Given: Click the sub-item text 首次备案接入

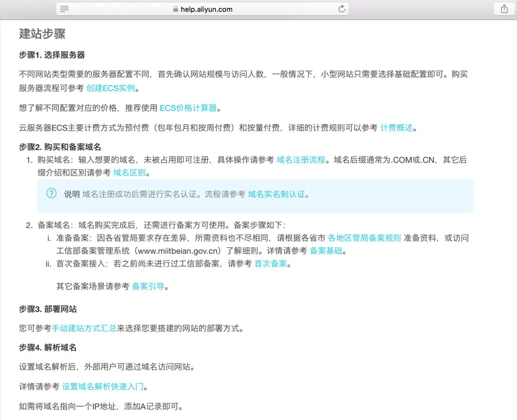Looking at the screenshot, I should (x=81, y=264).
